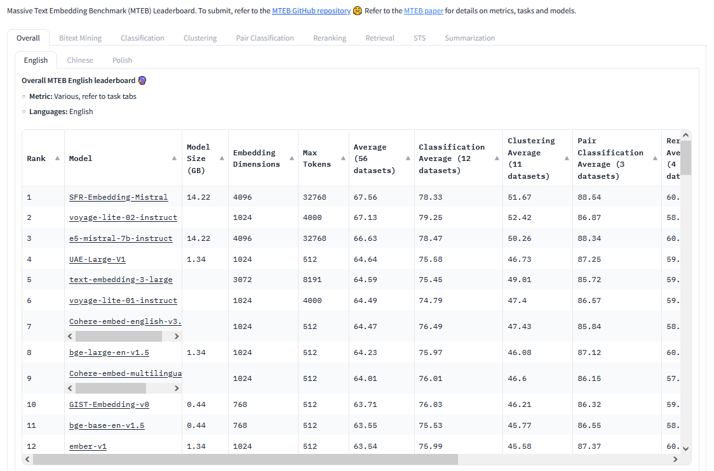Select the Chinese language tab
Image resolution: width=714 pixels, height=471 pixels.
tap(80, 60)
